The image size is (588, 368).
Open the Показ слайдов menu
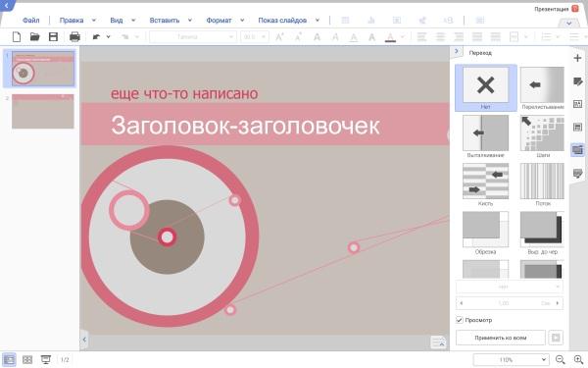(x=282, y=21)
